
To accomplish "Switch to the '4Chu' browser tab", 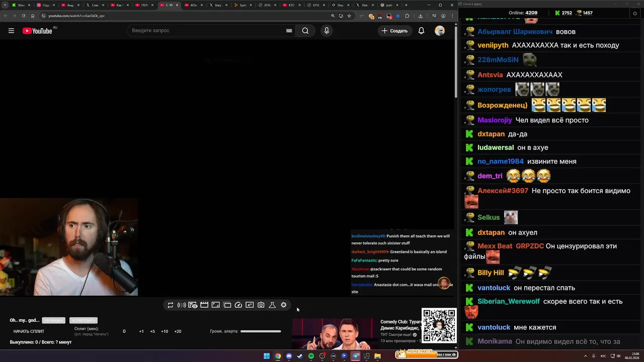I will pos(194,5).
